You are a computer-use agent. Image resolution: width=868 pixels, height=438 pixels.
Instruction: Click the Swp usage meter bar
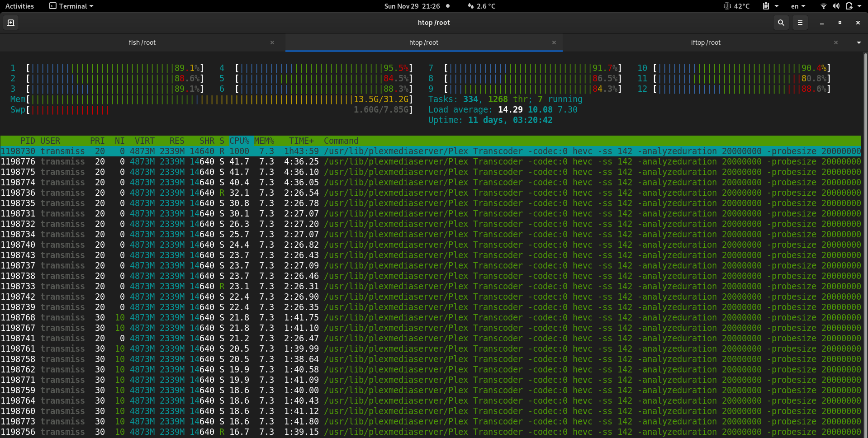[x=212, y=110]
